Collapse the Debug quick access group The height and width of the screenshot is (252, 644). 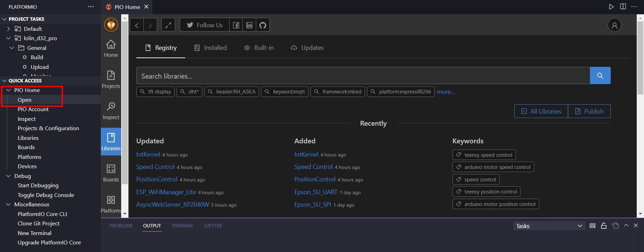9,176
